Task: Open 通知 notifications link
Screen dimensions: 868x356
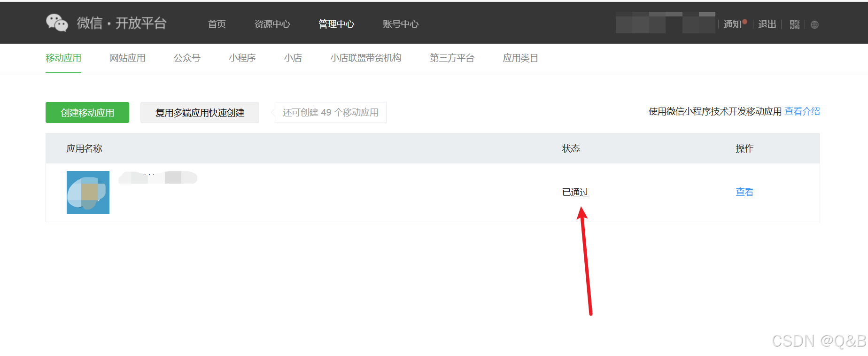Action: click(734, 24)
